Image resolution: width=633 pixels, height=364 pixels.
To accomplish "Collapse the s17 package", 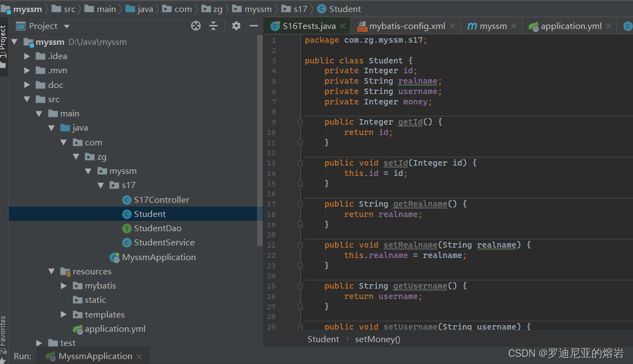I will 101,185.
